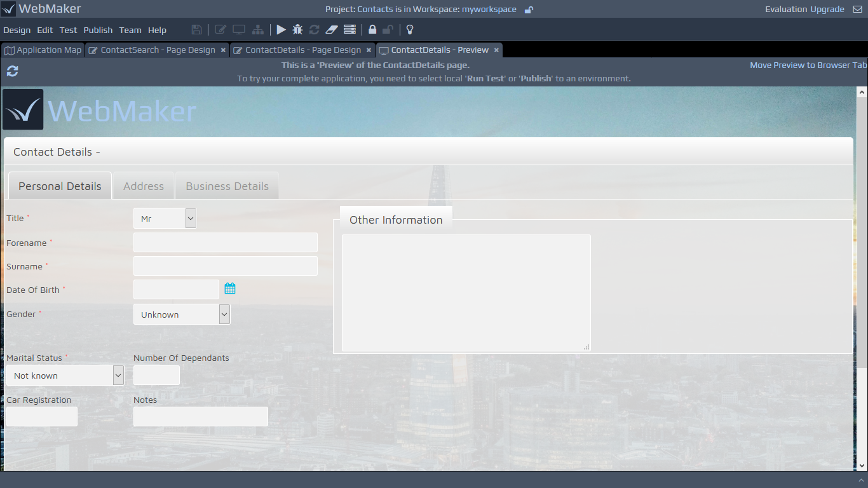
Task: Click the Number Of Dependants field
Action: (x=156, y=376)
